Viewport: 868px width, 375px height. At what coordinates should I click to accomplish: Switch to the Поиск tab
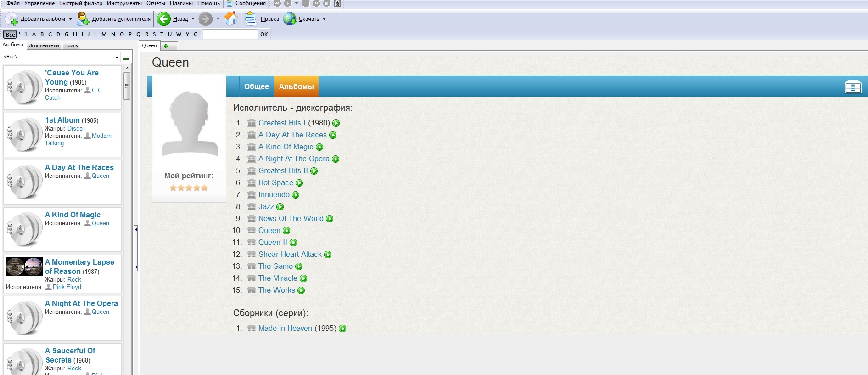tap(71, 45)
